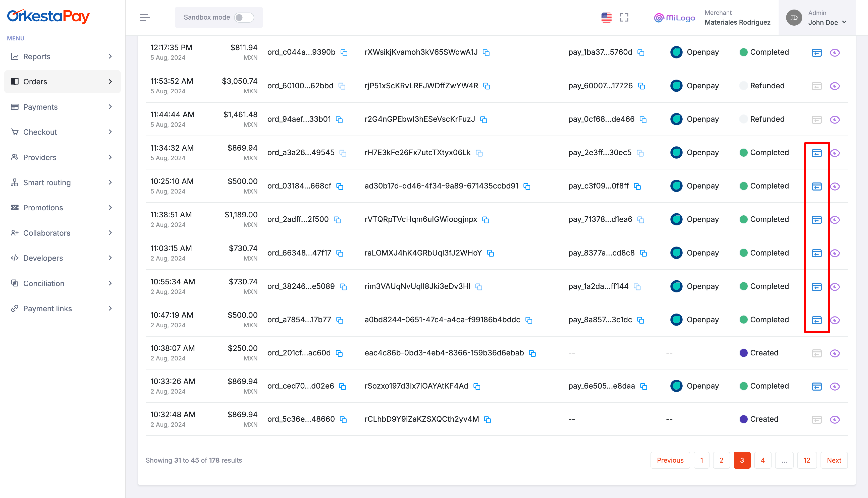Expand Promotions chevron arrow
The image size is (868, 498).
click(110, 208)
